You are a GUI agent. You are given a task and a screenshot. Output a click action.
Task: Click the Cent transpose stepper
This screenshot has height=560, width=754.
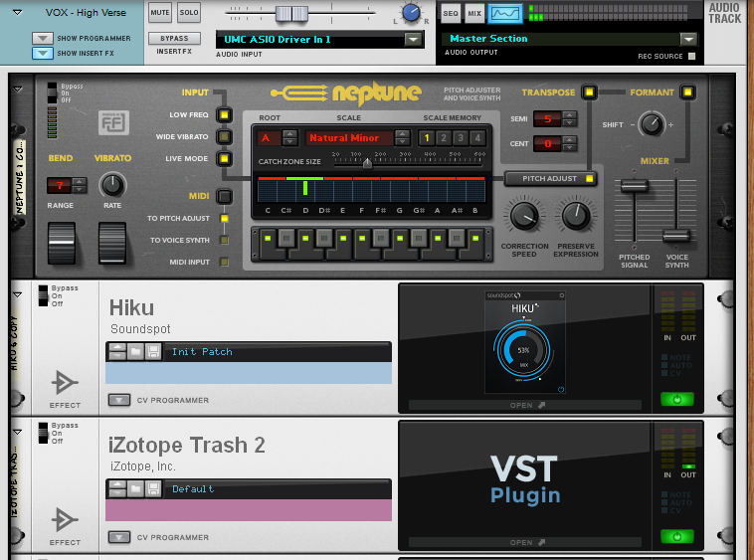[569, 143]
